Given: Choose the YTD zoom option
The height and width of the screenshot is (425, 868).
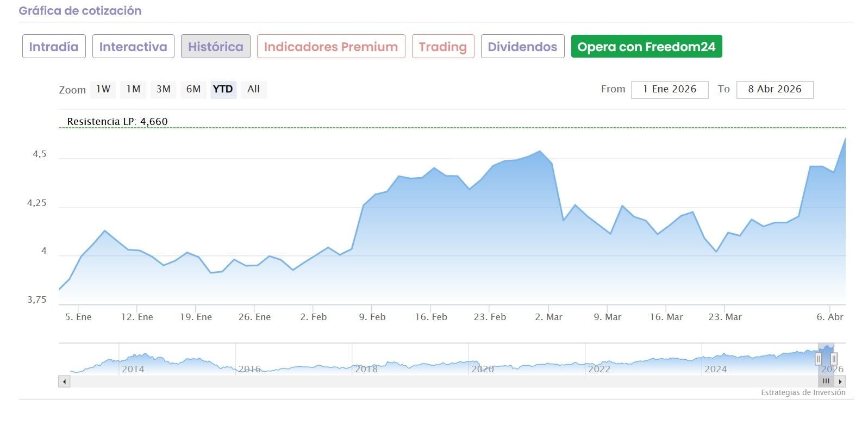Looking at the screenshot, I should pos(223,89).
